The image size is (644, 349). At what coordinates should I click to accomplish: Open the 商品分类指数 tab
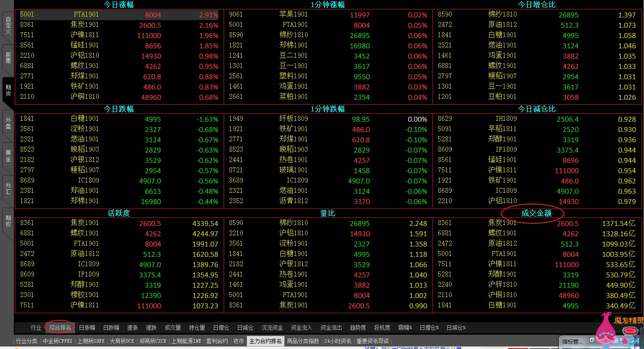(303, 341)
